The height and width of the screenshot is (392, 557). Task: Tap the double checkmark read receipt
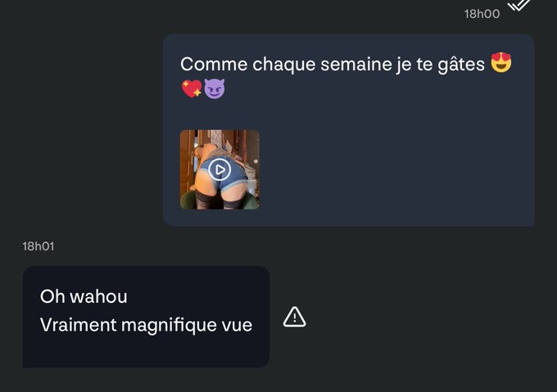pos(519,5)
